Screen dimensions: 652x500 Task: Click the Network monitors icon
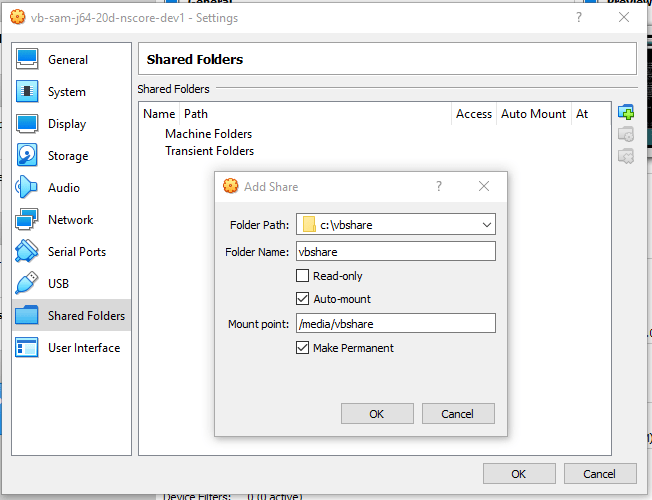27,219
